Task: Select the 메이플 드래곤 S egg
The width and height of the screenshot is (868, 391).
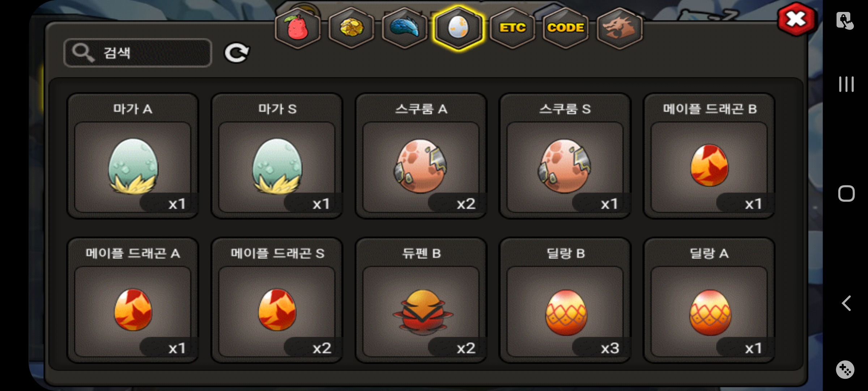Action: pos(277,300)
